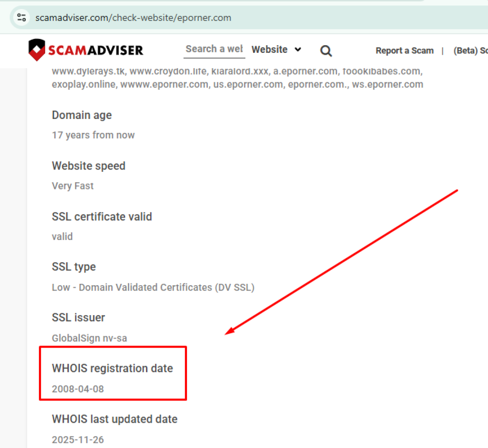Select the GlobalSign nv-sa value
Viewport: 488px width, 448px height.
89,338
